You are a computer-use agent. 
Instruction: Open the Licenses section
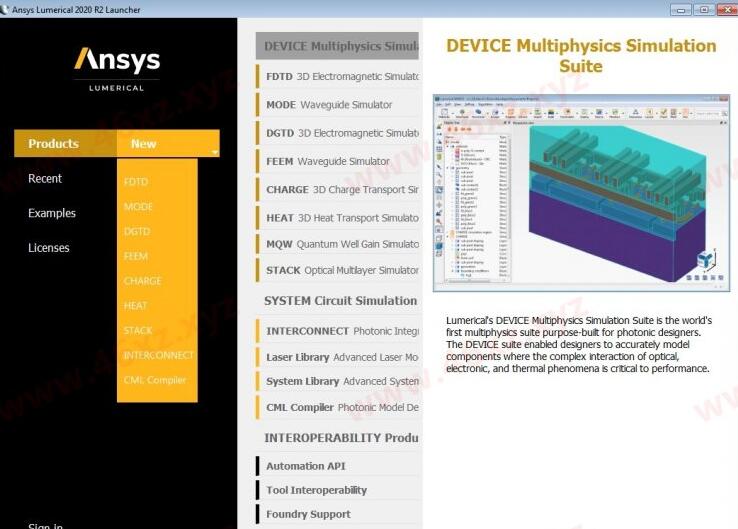48,248
